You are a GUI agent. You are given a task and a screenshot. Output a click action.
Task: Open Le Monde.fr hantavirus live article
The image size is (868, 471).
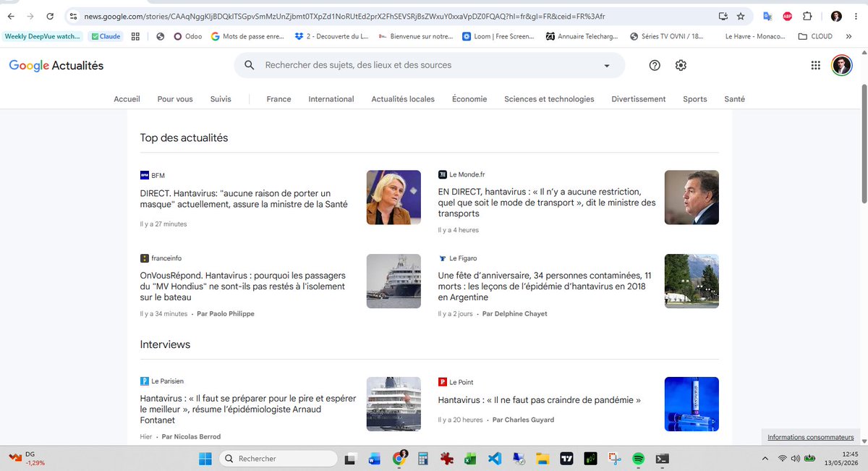(547, 203)
